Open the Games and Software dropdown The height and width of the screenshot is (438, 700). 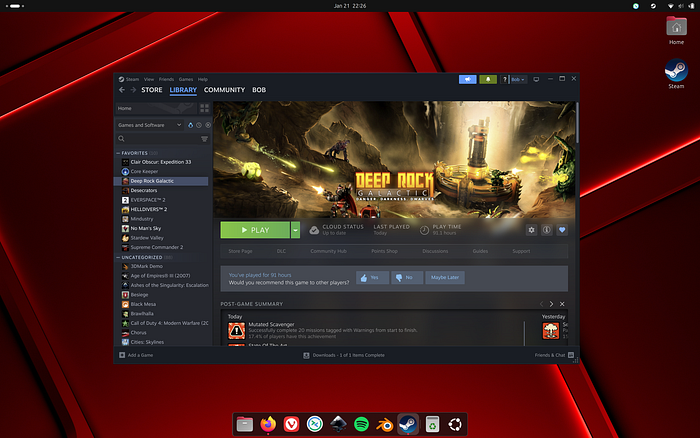[150, 125]
